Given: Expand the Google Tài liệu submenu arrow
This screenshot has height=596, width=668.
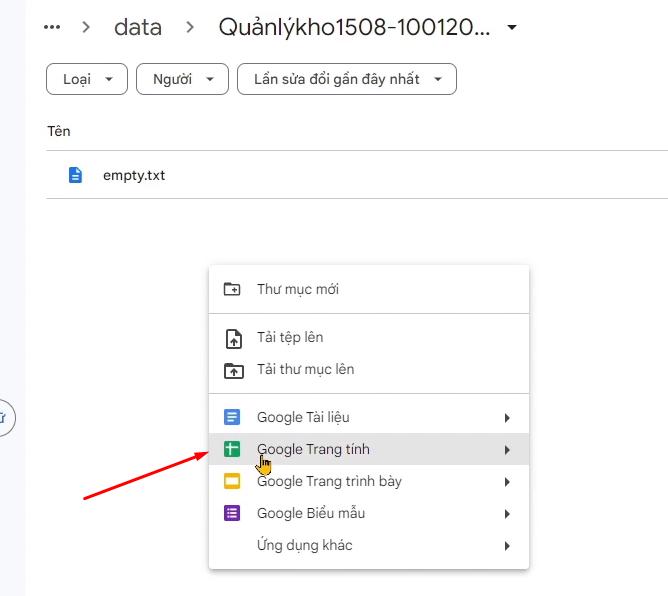Looking at the screenshot, I should [x=507, y=418].
